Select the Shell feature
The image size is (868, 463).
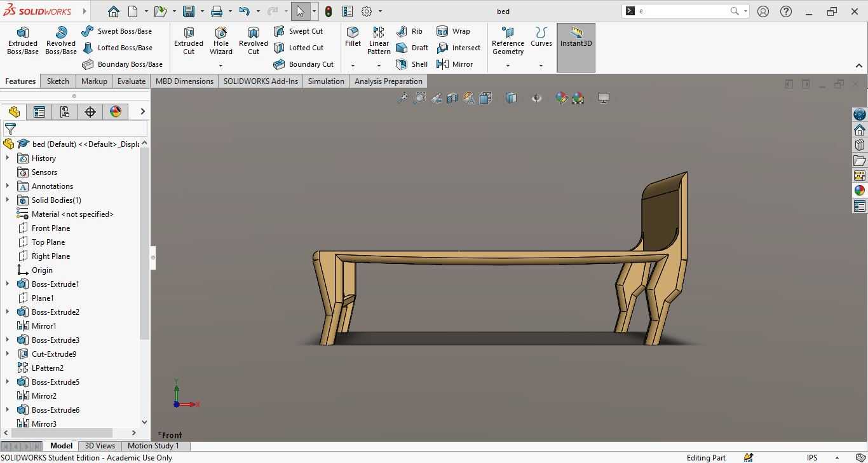pyautogui.click(x=412, y=64)
